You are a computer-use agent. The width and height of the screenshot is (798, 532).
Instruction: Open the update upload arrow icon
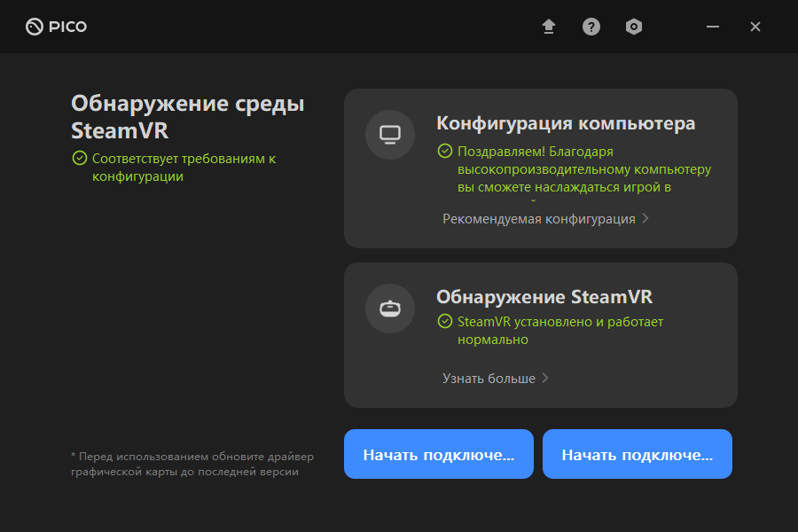549,27
